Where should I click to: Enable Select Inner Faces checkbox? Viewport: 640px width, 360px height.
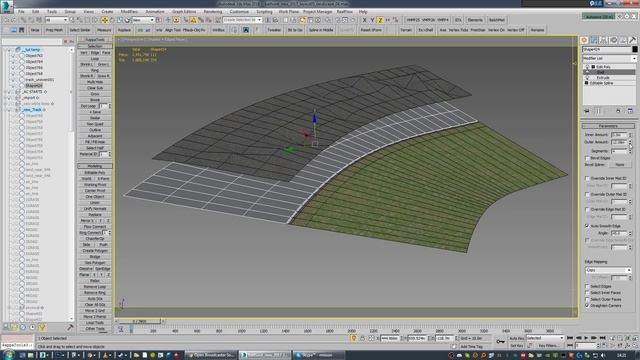[587, 293]
